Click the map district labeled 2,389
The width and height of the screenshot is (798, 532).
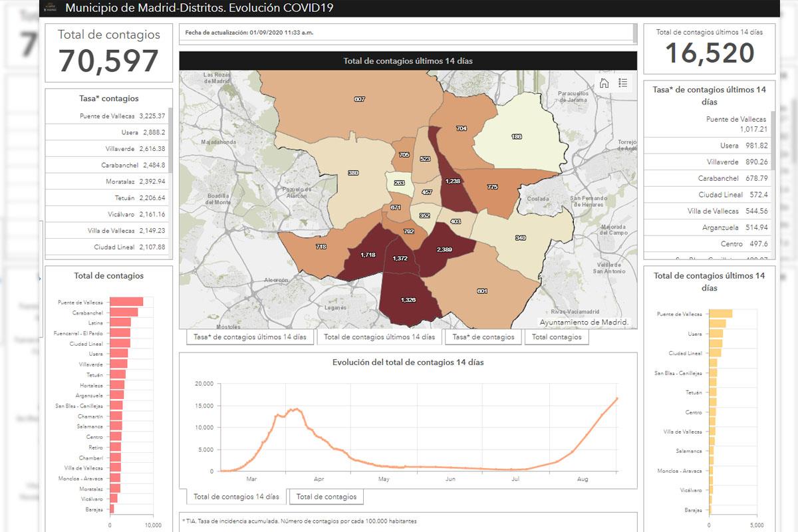coord(444,249)
